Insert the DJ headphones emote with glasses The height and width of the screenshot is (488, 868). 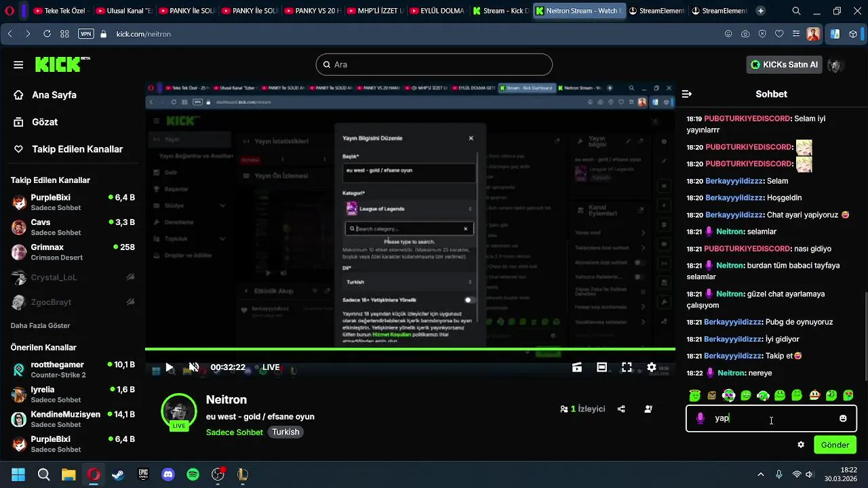pyautogui.click(x=728, y=395)
